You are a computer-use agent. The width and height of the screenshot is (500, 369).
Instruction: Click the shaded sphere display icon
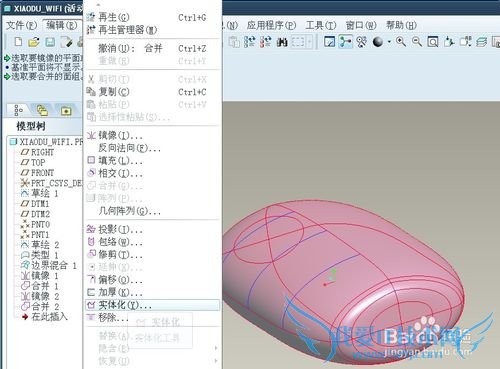[x=378, y=42]
